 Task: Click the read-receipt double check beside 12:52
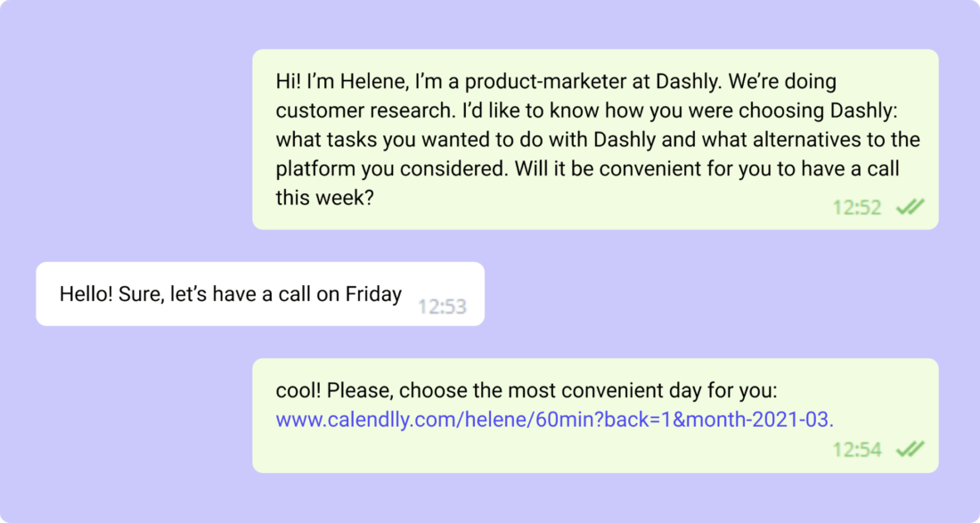click(x=910, y=208)
